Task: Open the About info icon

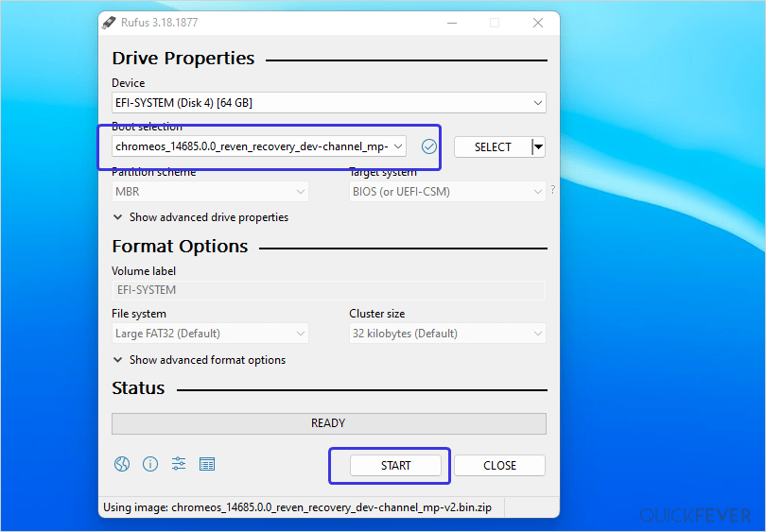Action: click(x=150, y=464)
